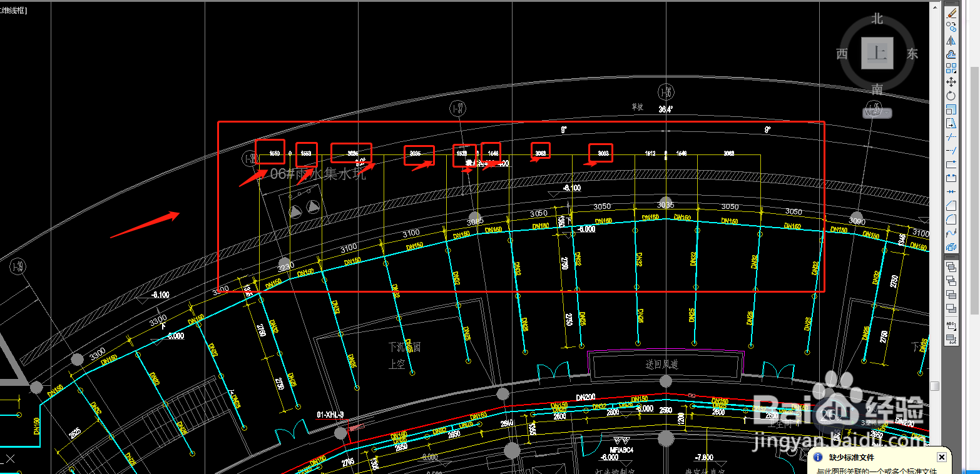Open the 二维线框 visual style control
This screenshot has height=474, width=980.
pyautogui.click(x=14, y=11)
